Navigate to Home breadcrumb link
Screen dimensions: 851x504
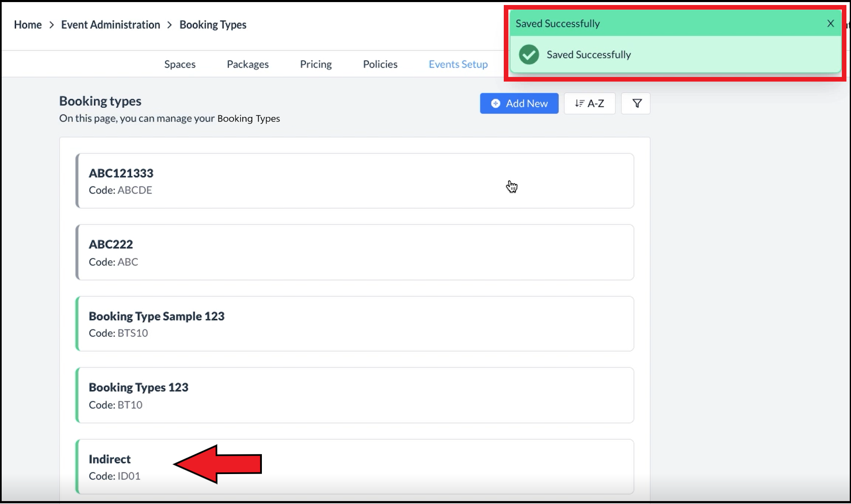[27, 25]
